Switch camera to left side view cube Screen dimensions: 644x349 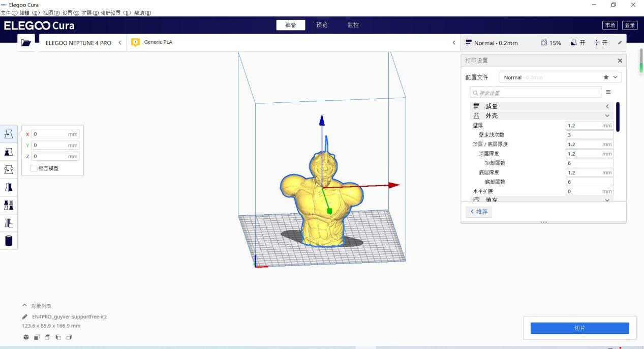58,337
